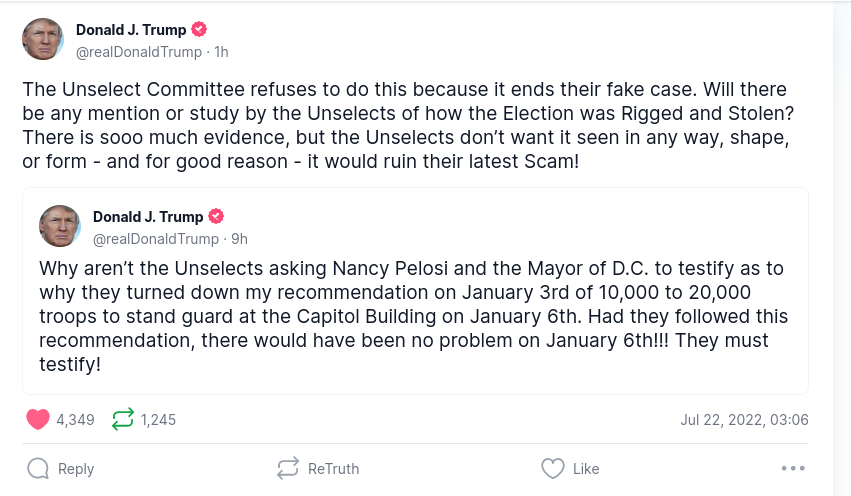Viewport: 851px width, 496px height.
Task: Open the quoted post author avatar
Action: pyautogui.click(x=60, y=226)
